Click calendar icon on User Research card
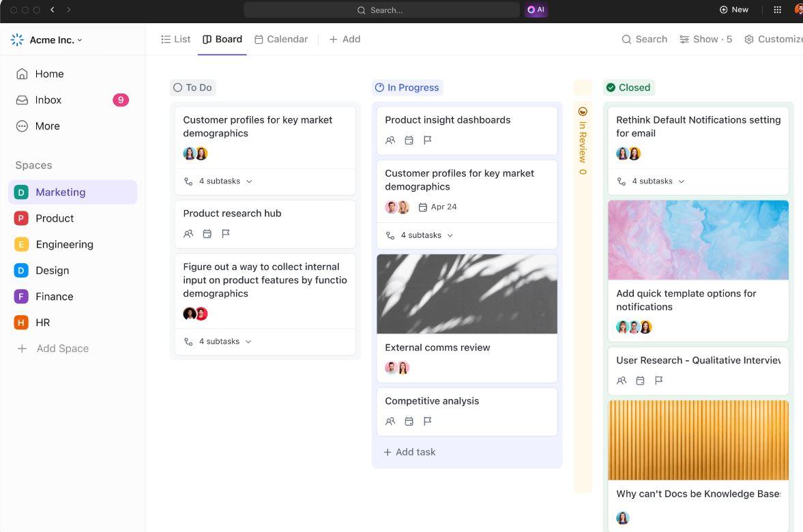Image resolution: width=803 pixels, height=532 pixels. 640,381
